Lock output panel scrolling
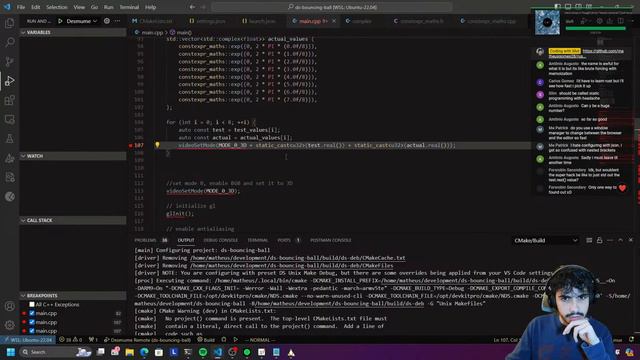The width and height of the screenshot is (640, 360). [599, 240]
